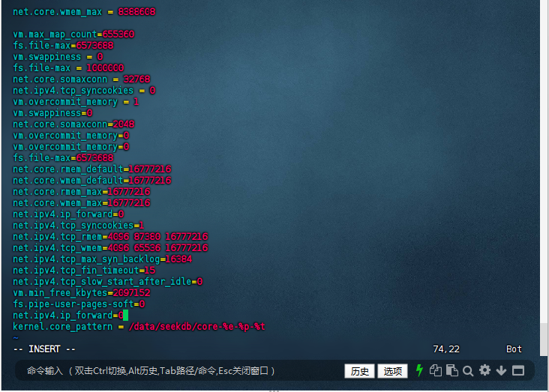This screenshot has width=549, height=392.
Task: Open settings via the gear icon
Action: [x=484, y=370]
